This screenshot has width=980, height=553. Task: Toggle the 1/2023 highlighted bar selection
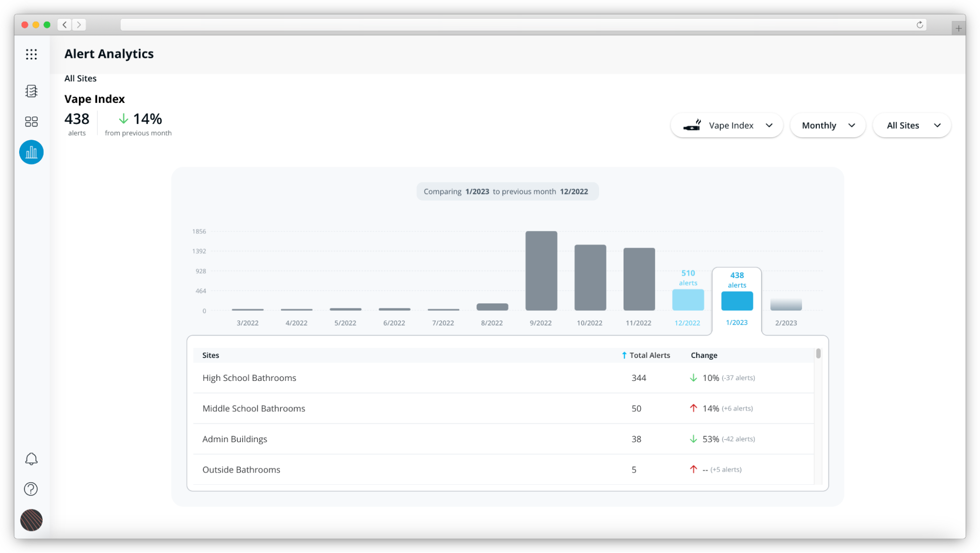[737, 302]
